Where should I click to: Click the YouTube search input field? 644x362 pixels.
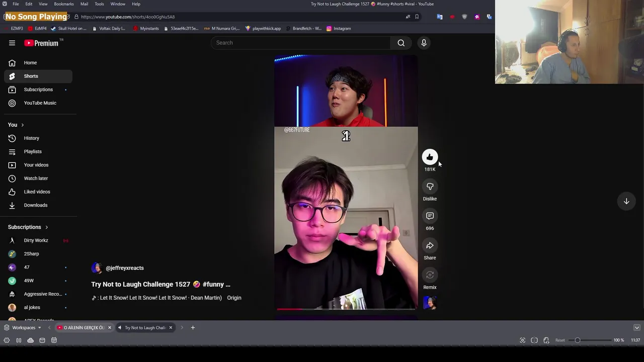[x=301, y=43]
